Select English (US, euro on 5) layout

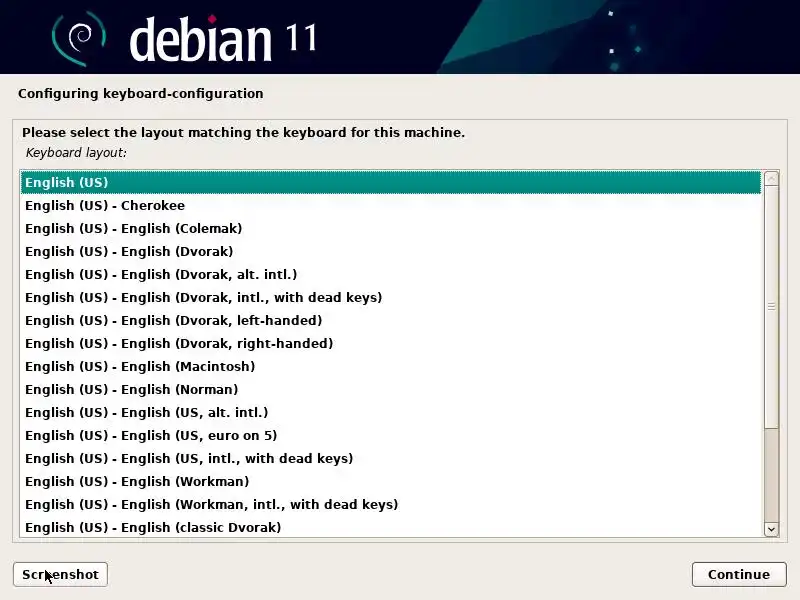click(x=391, y=435)
